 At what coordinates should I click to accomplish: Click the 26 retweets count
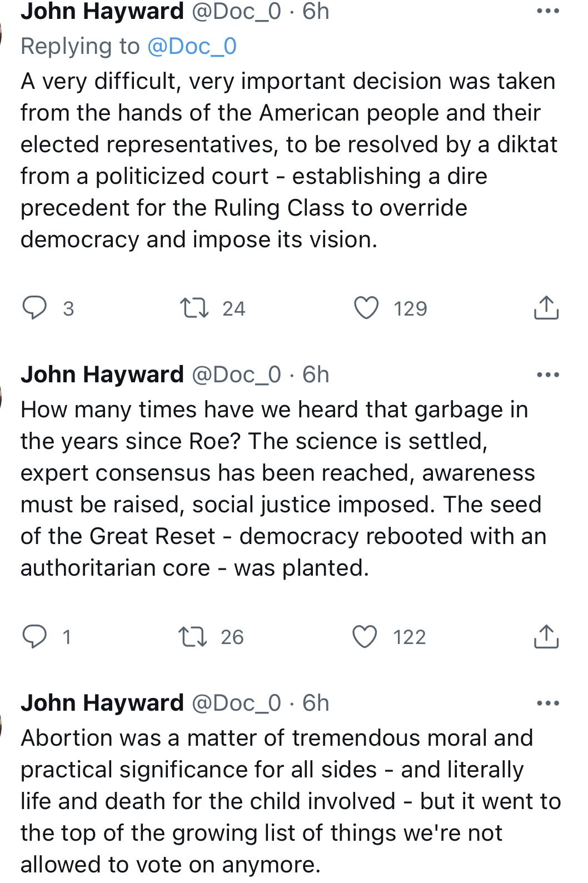(x=232, y=637)
